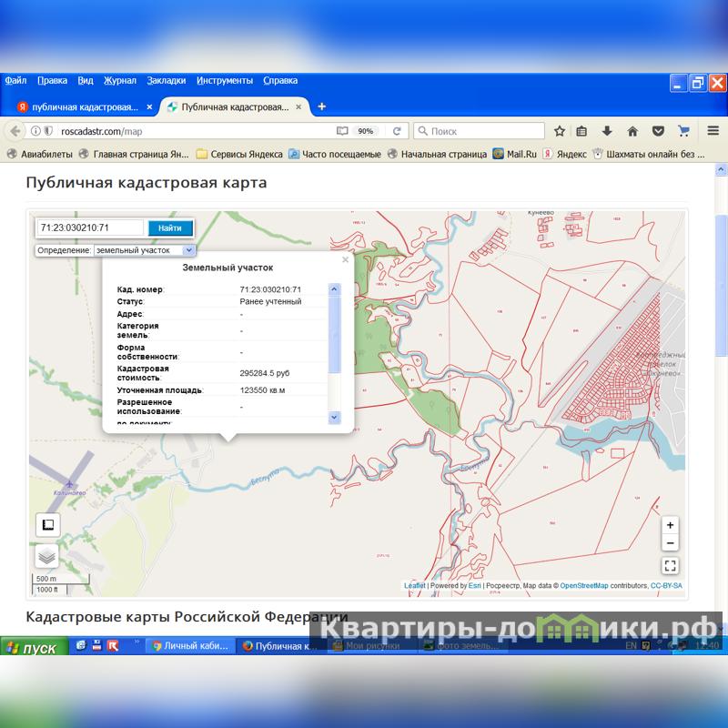Click the measure tool icon above layers
728x728 pixels.
[x=47, y=525]
